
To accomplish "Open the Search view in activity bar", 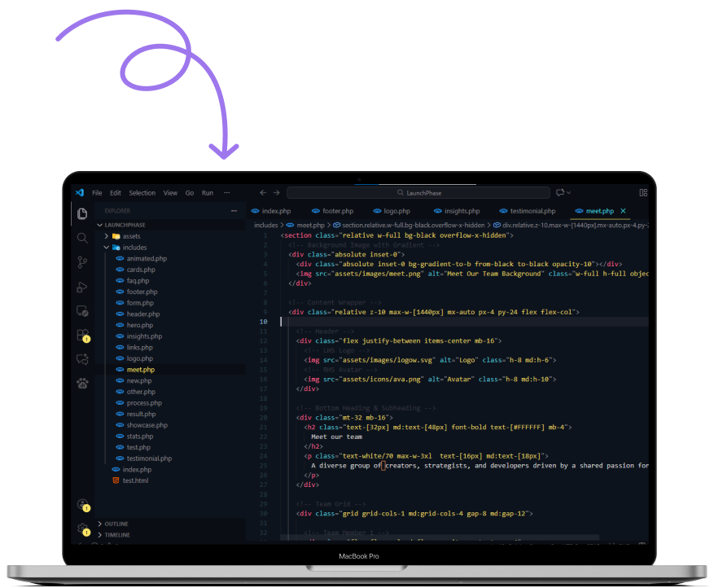I will coord(82,238).
